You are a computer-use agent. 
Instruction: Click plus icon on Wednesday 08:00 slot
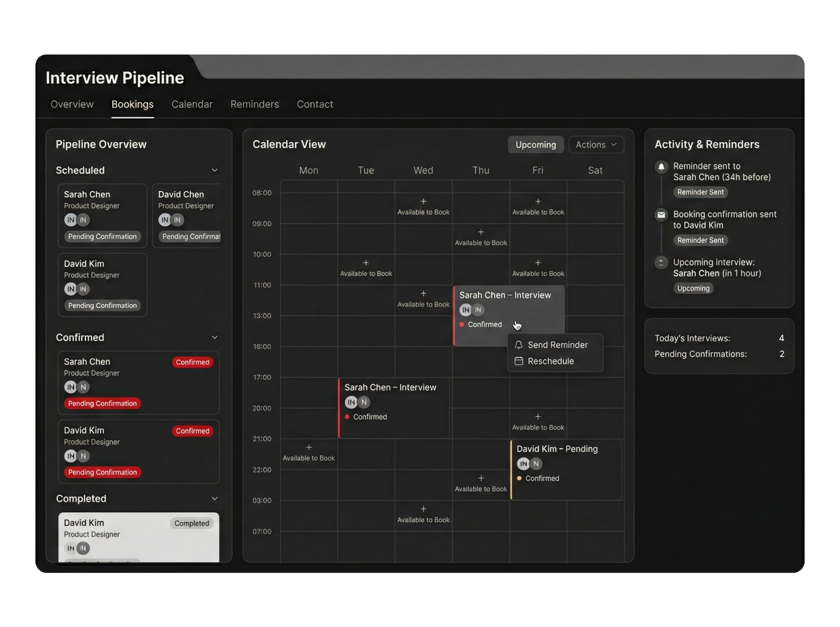(x=423, y=201)
